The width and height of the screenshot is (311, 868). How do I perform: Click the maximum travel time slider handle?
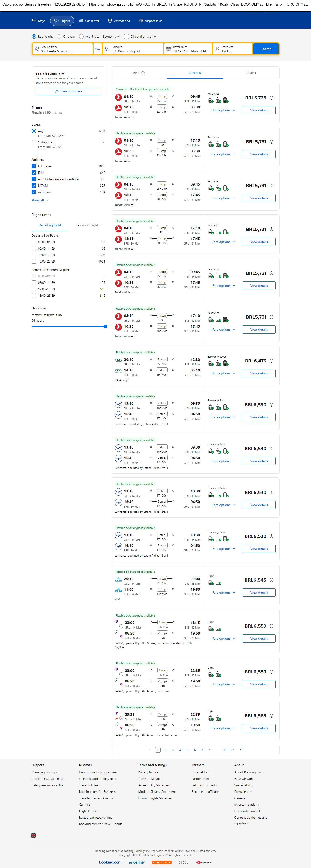(x=105, y=326)
